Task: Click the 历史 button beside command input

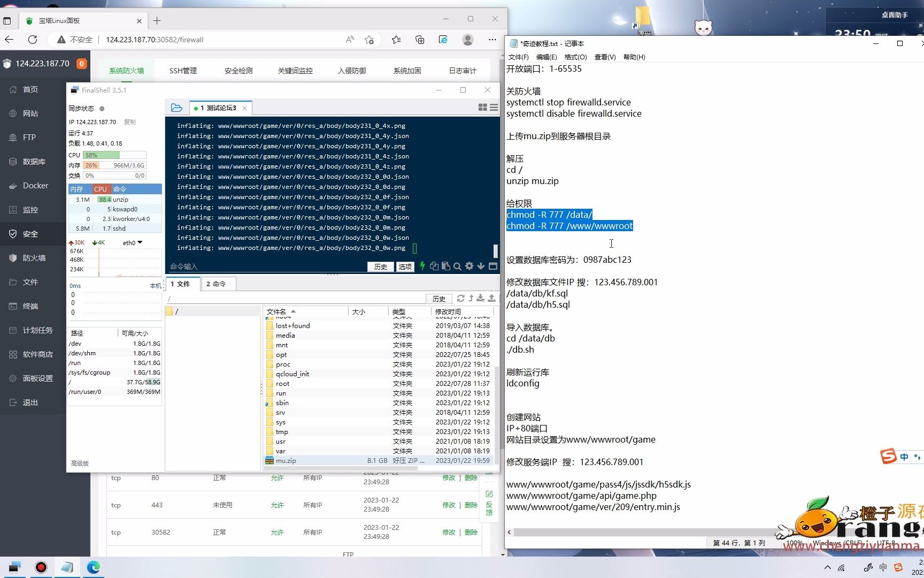Action: click(381, 267)
